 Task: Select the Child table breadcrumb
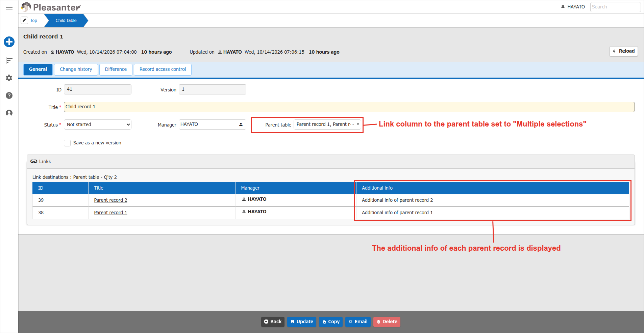click(66, 21)
